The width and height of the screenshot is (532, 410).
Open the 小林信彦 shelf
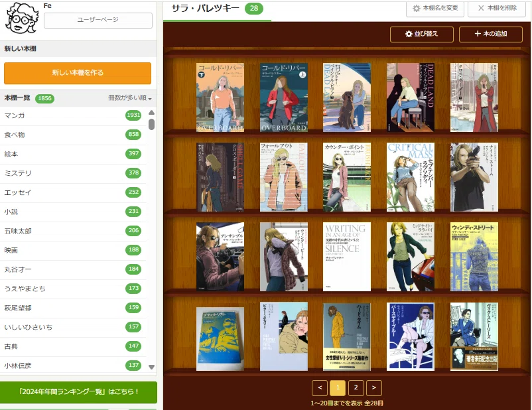coord(73,366)
